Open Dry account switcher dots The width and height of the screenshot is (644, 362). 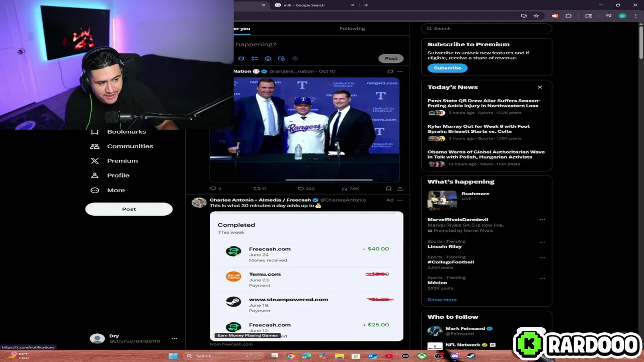point(174,339)
